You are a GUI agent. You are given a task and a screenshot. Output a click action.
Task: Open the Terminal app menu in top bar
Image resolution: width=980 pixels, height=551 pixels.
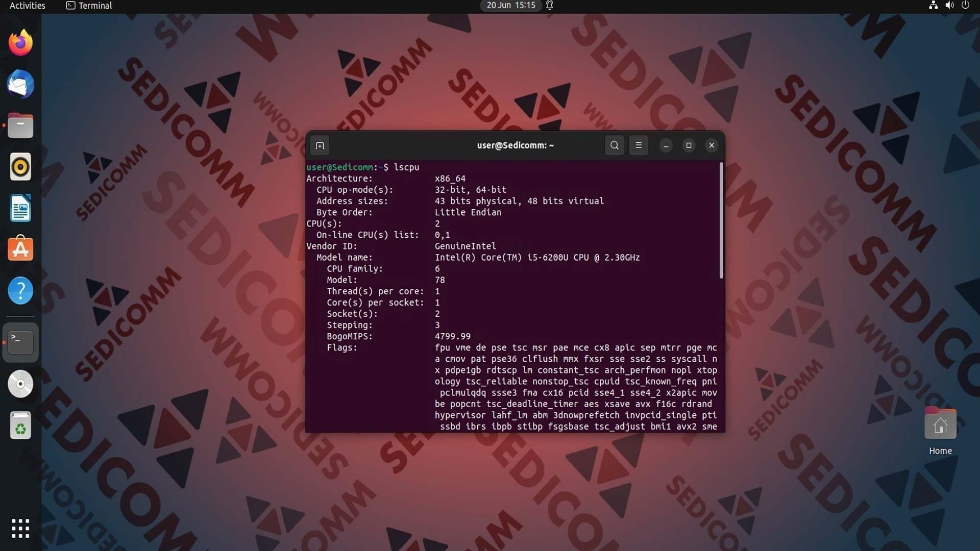89,6
